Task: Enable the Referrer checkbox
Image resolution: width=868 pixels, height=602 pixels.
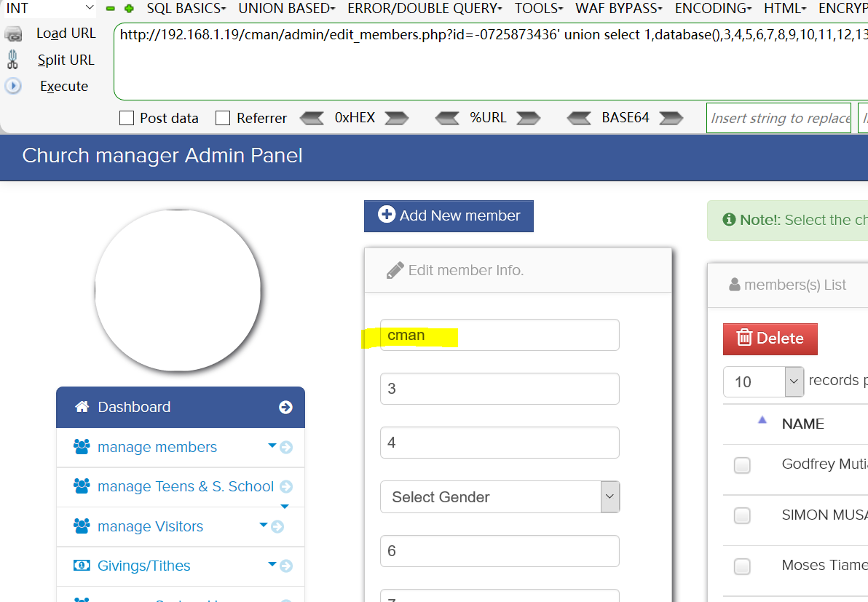Action: pyautogui.click(x=223, y=118)
